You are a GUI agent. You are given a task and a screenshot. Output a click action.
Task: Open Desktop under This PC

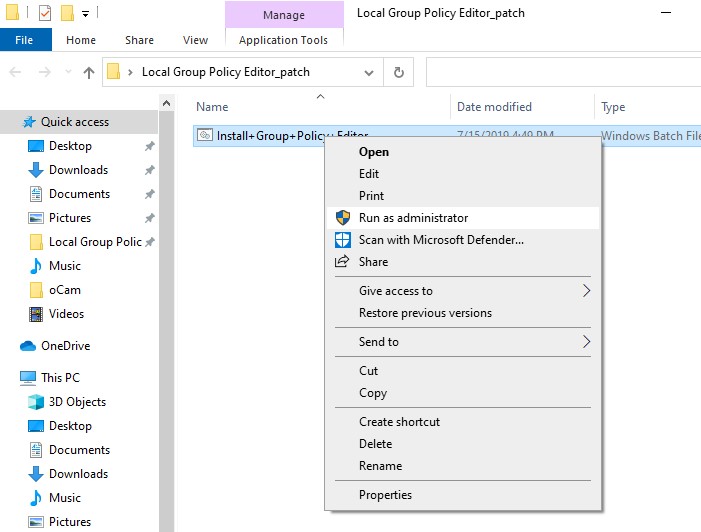(70, 426)
